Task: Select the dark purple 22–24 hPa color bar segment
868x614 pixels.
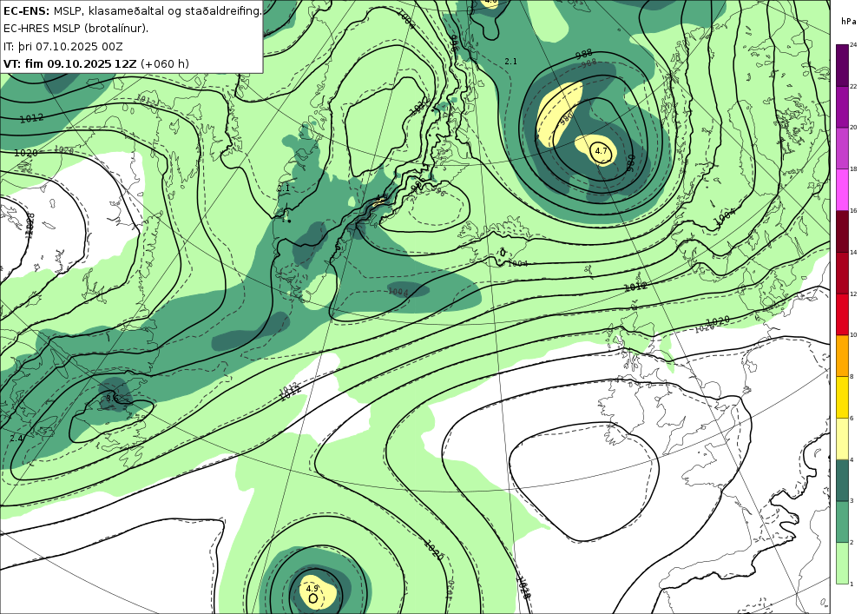Action: (x=842, y=65)
